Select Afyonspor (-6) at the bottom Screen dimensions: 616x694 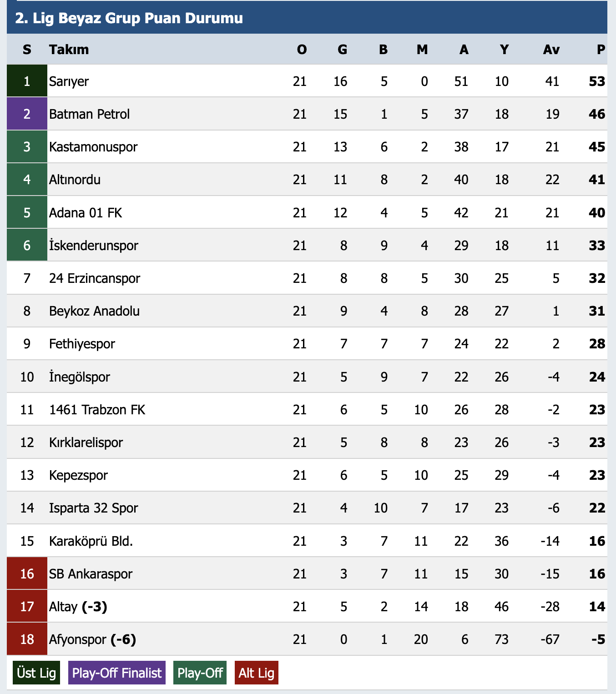(x=93, y=639)
